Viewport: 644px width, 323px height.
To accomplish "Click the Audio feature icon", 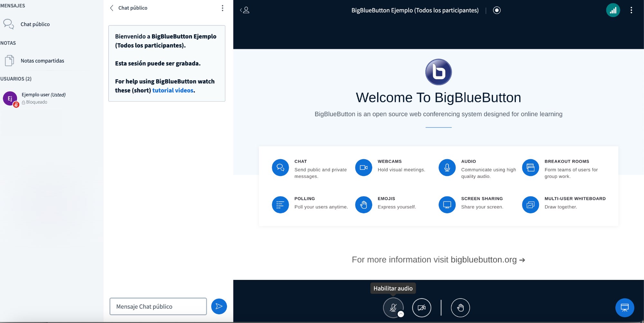I will click(x=447, y=168).
